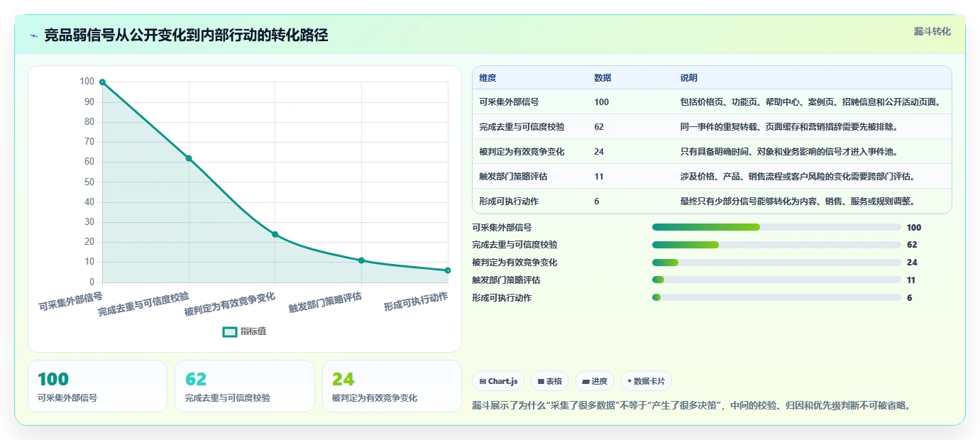The height and width of the screenshot is (440, 980).
Task: Click the 数据卡片 tag
Action: (x=646, y=381)
